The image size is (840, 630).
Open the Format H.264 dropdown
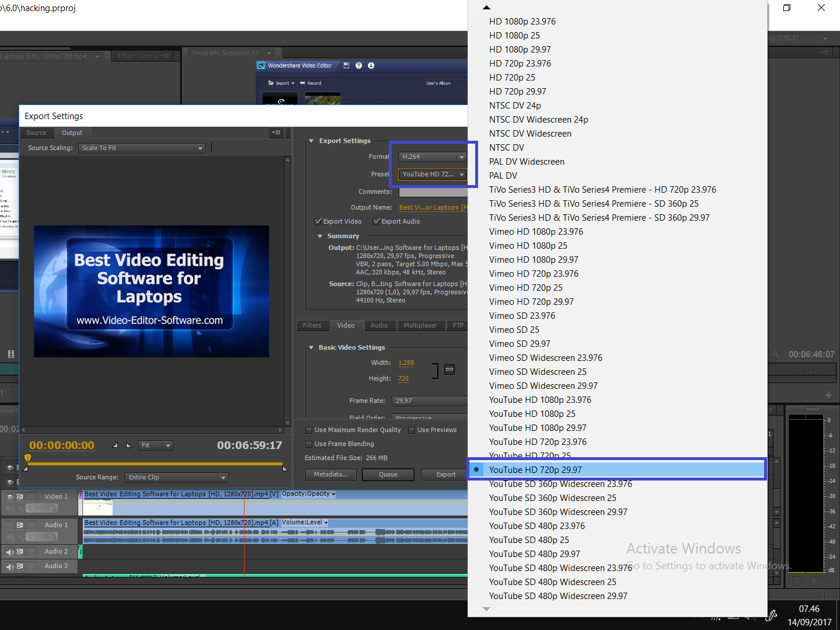[x=433, y=156]
